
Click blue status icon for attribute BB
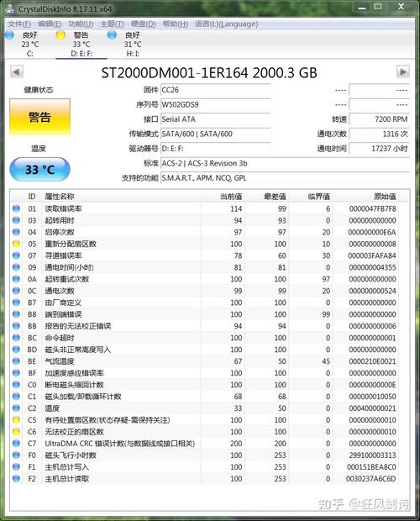click(16, 326)
